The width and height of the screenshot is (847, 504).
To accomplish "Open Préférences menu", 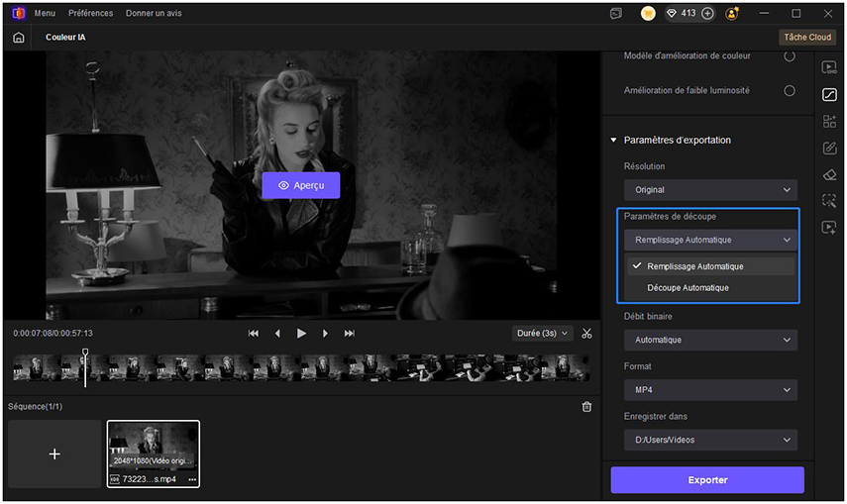I will [91, 13].
